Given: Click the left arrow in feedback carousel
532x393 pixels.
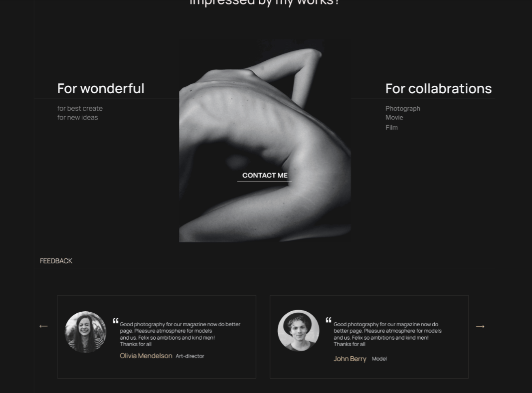Looking at the screenshot, I should (43, 326).
